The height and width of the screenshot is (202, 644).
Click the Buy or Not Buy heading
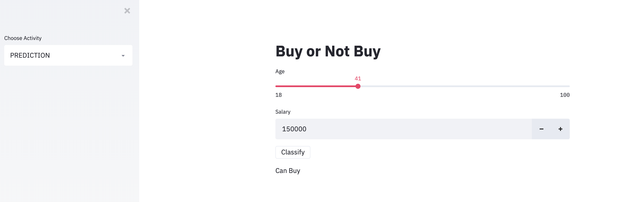point(328,51)
